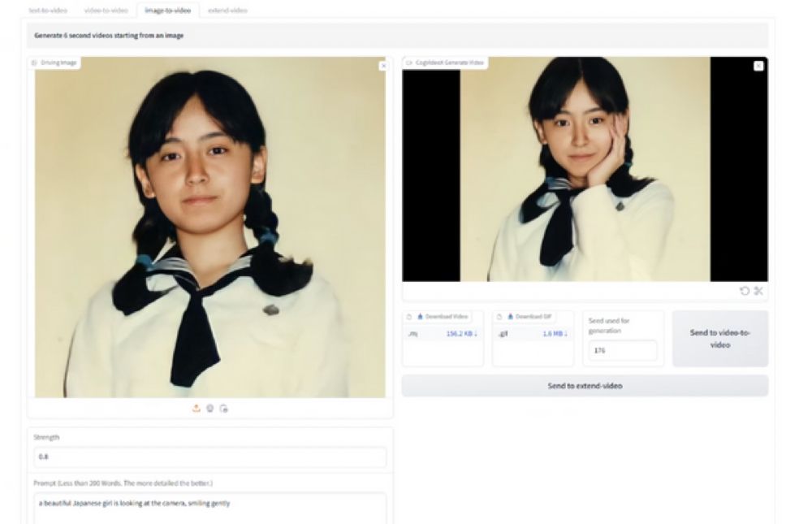Click the CogVideoX Generate Video label
Image resolution: width=812 pixels, height=524 pixels.
pos(445,63)
